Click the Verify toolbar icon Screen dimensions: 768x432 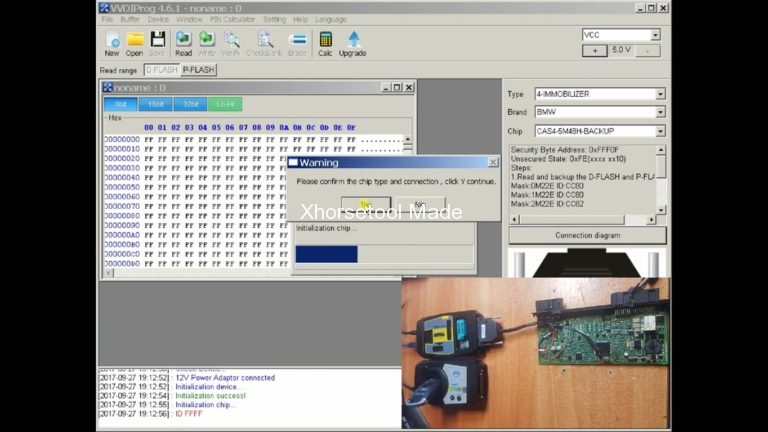[231, 42]
